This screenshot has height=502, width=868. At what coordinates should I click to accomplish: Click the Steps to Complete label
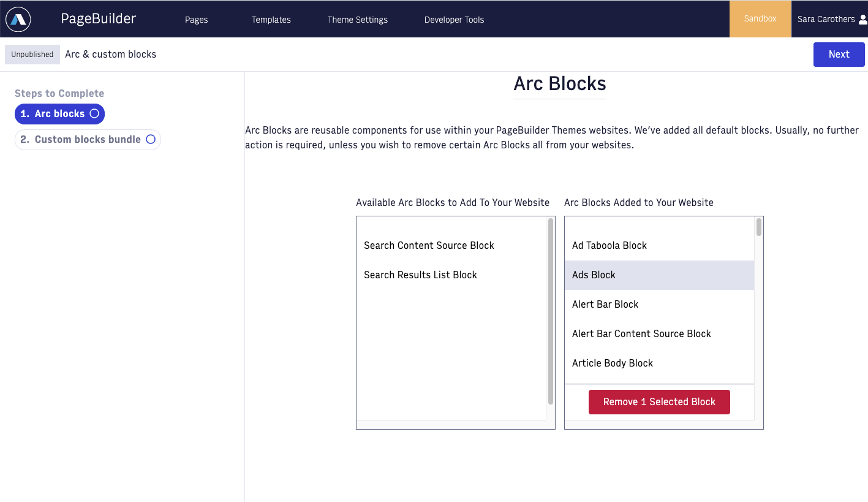[59, 93]
